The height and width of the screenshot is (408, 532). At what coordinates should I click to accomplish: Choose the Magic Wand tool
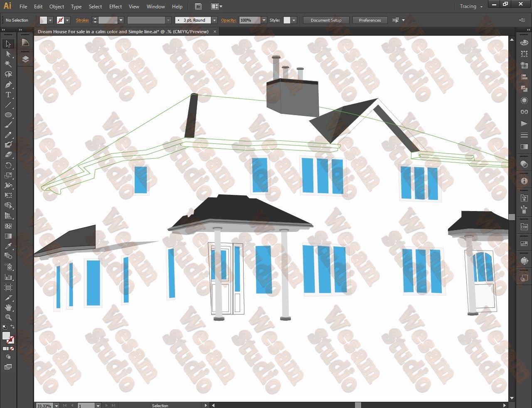(x=8, y=64)
